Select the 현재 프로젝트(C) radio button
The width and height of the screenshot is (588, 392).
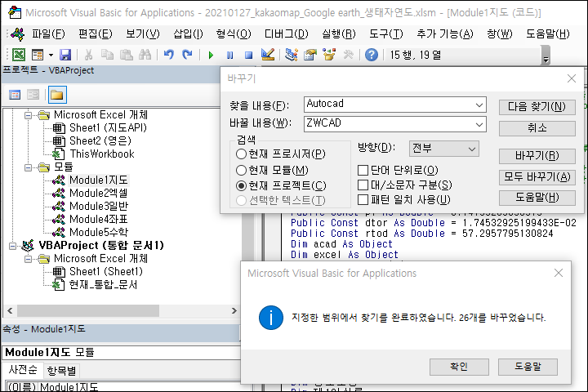[x=241, y=185]
